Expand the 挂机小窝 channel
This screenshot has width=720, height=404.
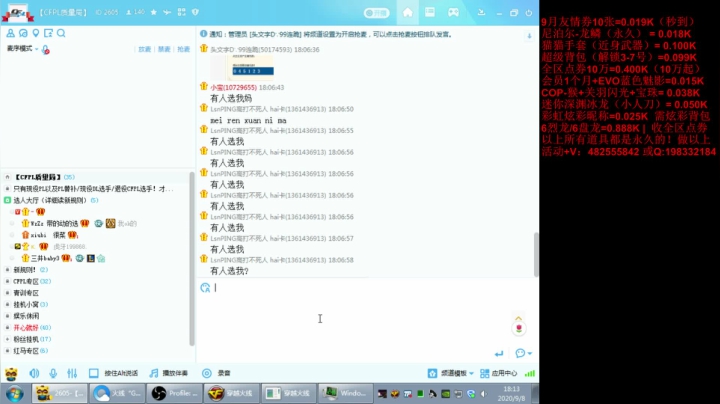pos(7,304)
